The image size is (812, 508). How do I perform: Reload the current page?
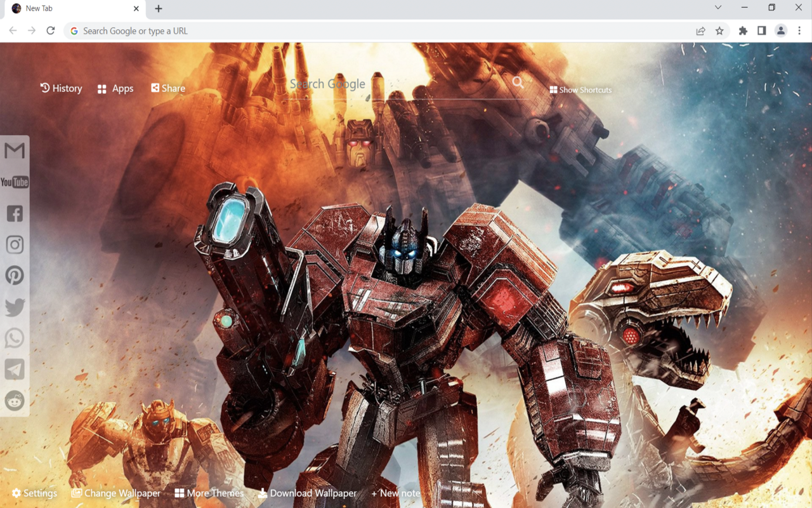[51, 30]
